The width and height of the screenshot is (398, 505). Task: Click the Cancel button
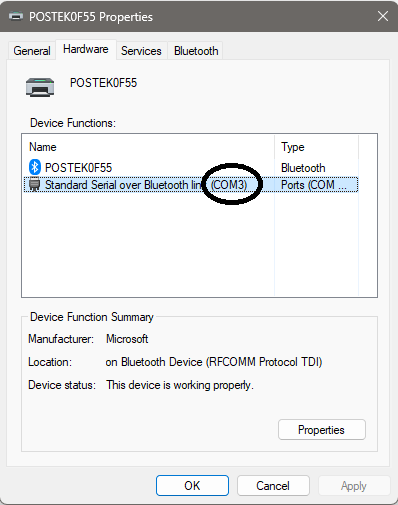[x=273, y=486]
